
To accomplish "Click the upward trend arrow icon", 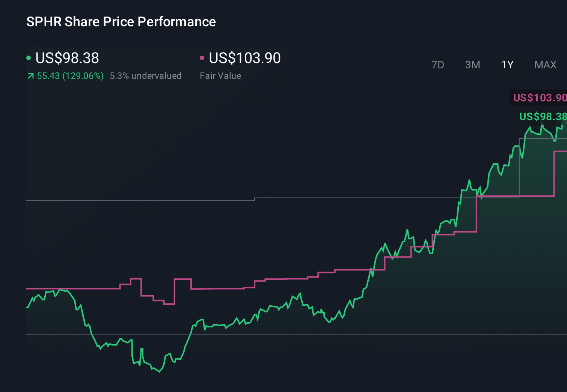I will (30, 75).
